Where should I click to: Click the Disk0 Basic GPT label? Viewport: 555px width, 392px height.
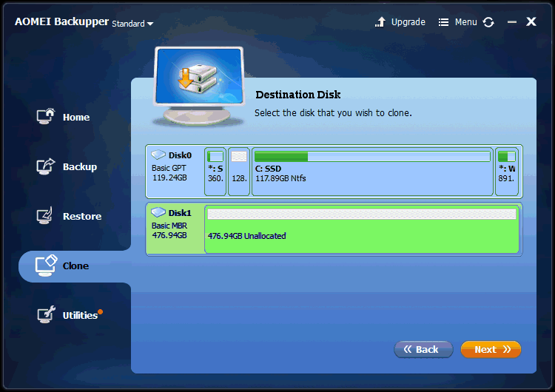(169, 168)
